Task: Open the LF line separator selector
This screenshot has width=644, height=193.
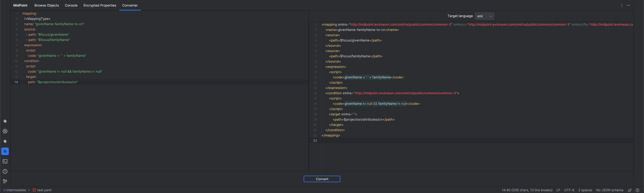Action: pyautogui.click(x=558, y=190)
